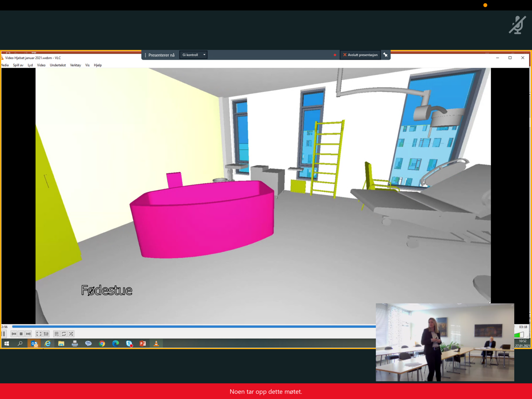Show the VLC playlist

[57, 334]
